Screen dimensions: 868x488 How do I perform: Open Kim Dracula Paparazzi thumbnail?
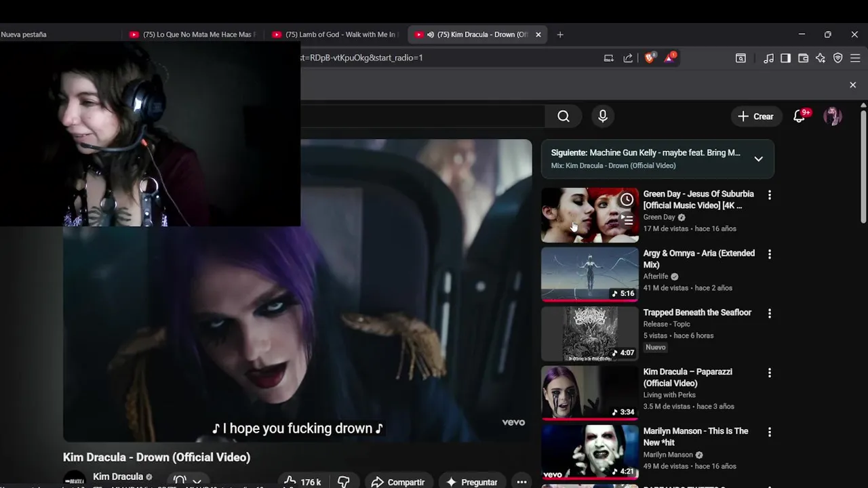pos(590,393)
